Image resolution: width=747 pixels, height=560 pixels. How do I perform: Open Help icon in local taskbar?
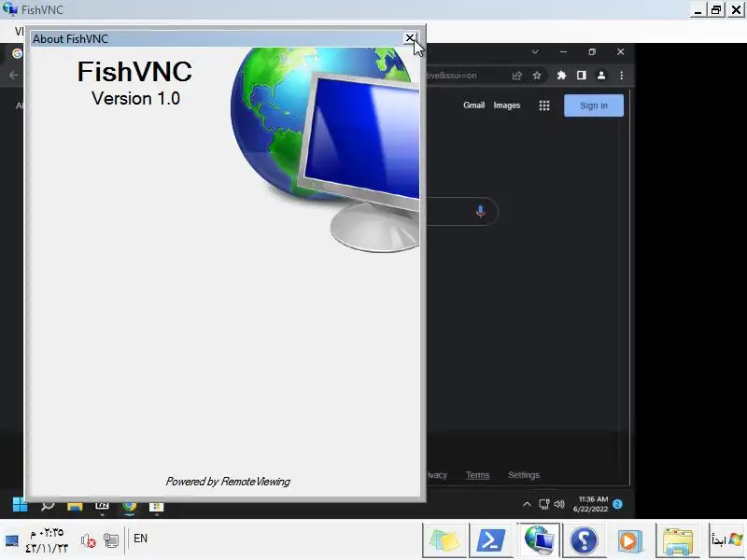click(x=584, y=540)
